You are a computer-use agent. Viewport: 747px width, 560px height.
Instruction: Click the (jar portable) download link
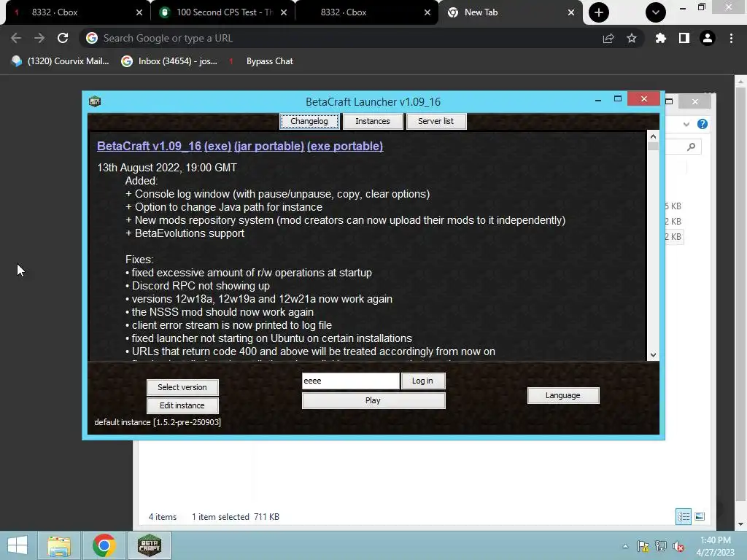269,146
